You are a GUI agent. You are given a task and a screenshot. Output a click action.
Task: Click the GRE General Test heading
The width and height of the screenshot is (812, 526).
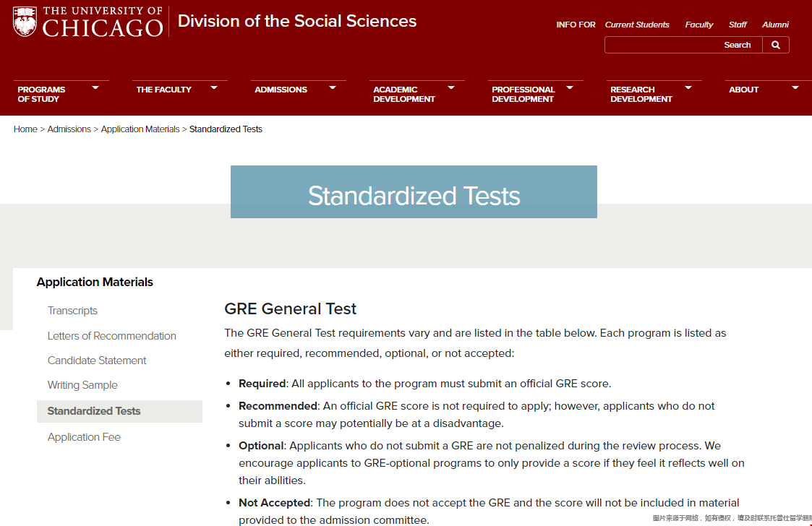coord(290,309)
